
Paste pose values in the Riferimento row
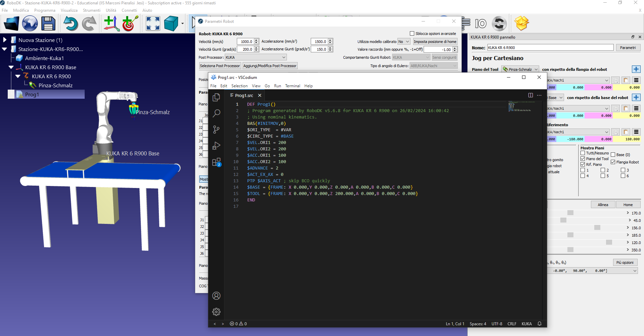[x=626, y=132]
